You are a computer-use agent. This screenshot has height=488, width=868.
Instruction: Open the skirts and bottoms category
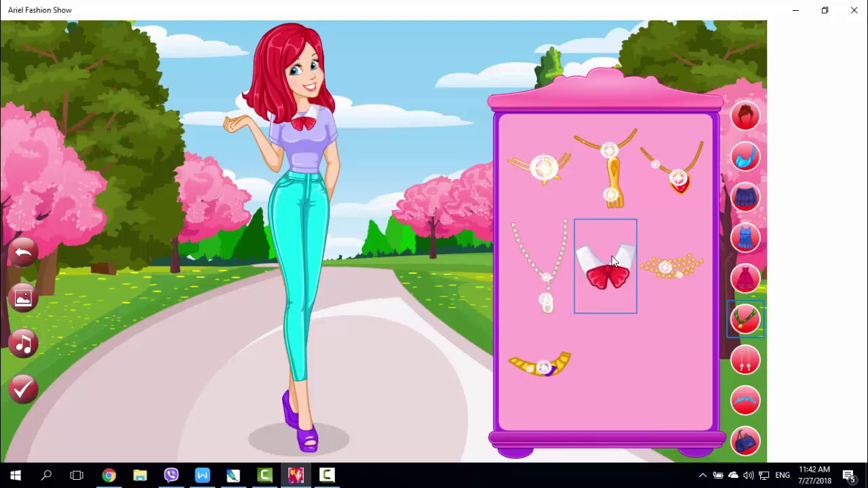point(745,197)
